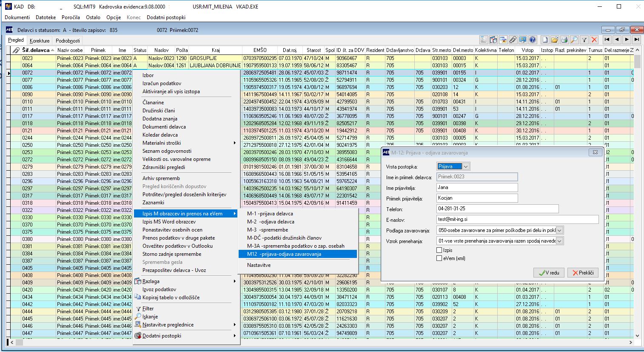Go to previous record arrow
Viewport: 644px width, 352px height.
[x=617, y=40]
